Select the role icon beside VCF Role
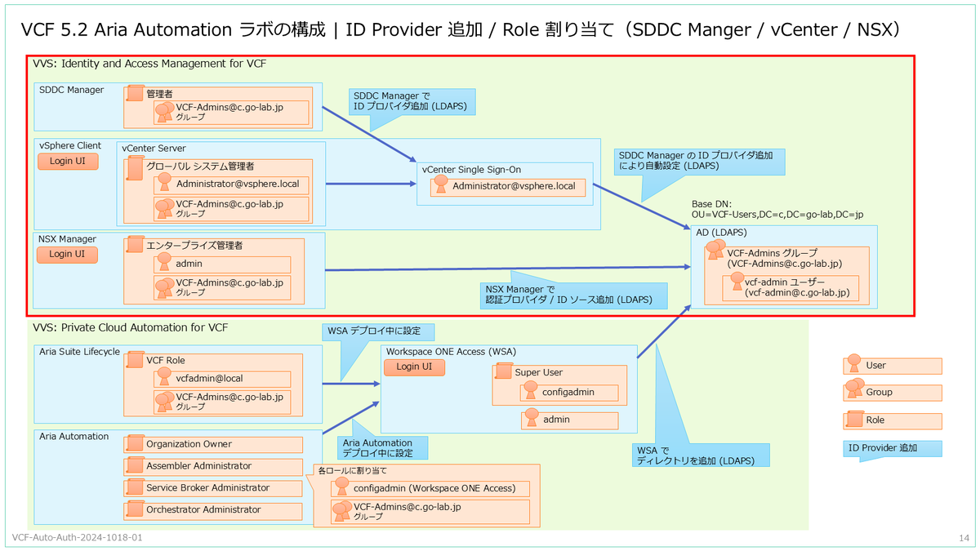 [x=135, y=360]
